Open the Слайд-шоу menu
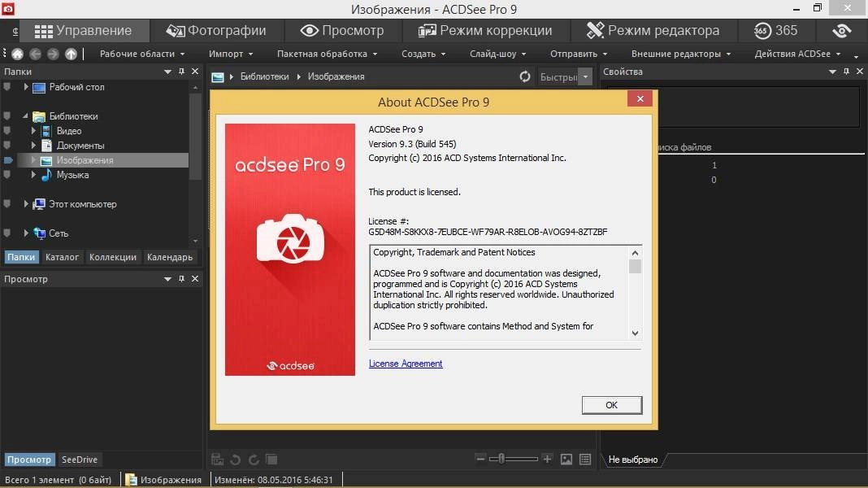Viewport: 868px width, 488px height. coord(498,54)
